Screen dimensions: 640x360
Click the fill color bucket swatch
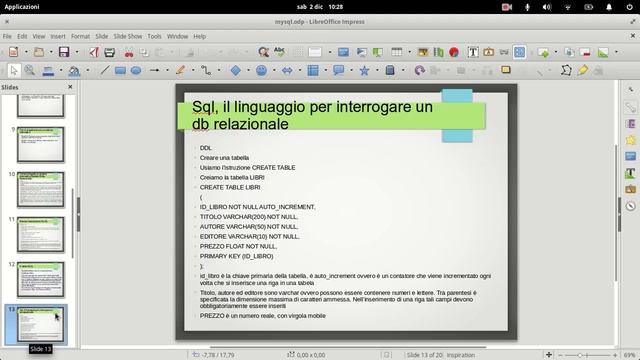(74, 70)
